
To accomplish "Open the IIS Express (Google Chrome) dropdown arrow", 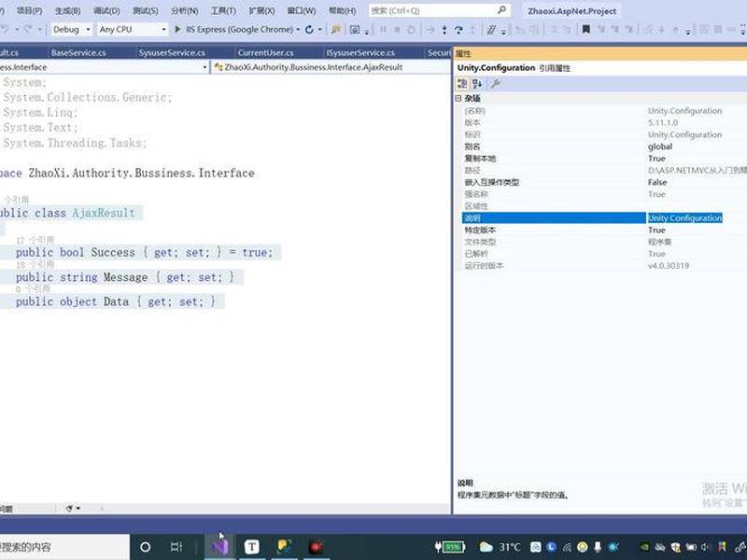I will click(x=298, y=30).
